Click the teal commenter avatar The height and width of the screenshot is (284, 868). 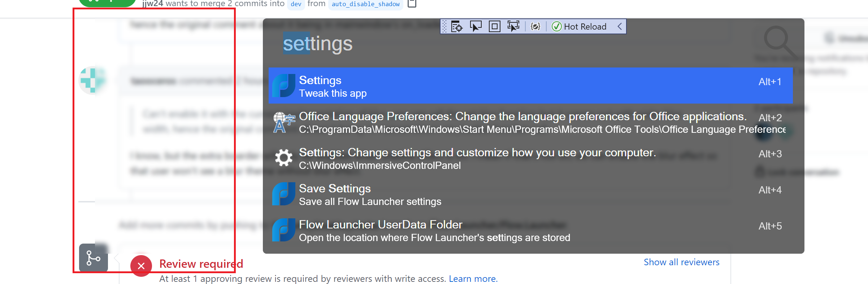point(93,80)
